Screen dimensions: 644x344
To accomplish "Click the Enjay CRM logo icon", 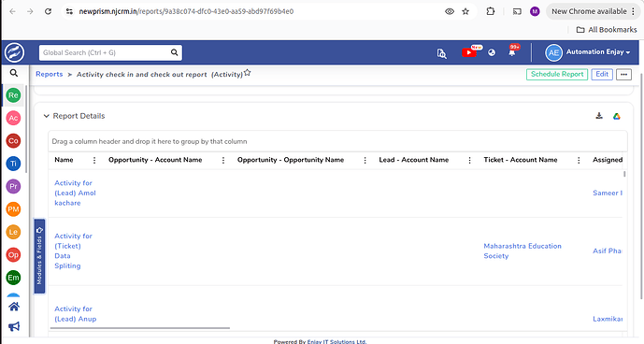I will point(14,52).
